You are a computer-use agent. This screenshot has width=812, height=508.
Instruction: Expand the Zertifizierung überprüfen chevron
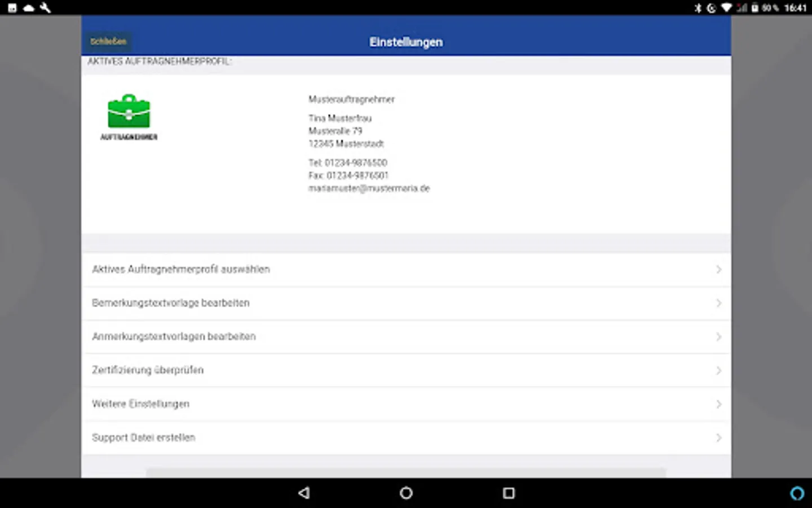[x=718, y=370]
